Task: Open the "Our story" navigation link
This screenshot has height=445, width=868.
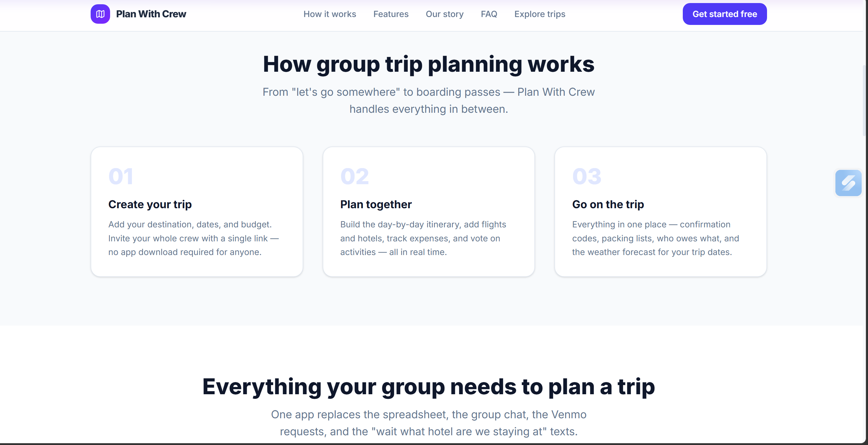Action: [x=444, y=14]
